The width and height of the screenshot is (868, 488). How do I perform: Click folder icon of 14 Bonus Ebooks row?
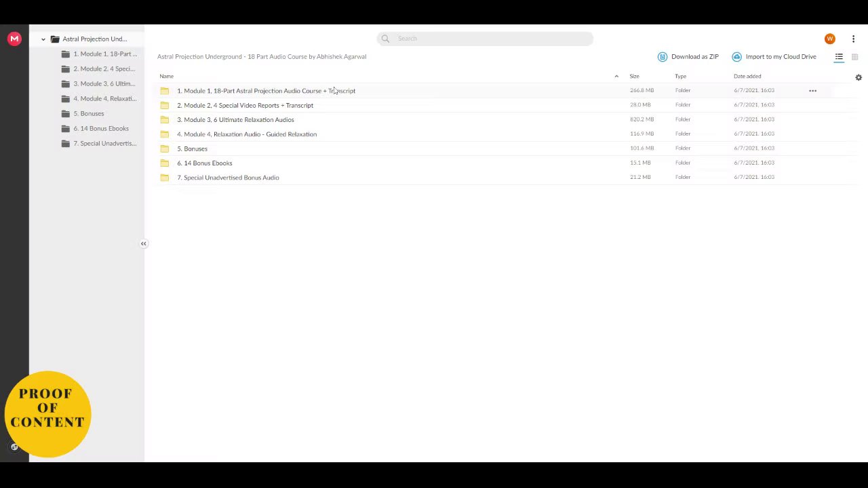coord(165,163)
